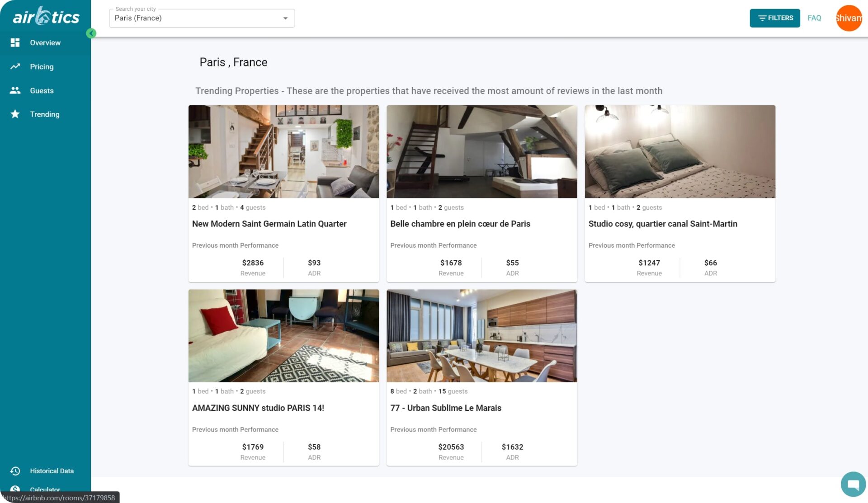Select the Pricing chart icon
The image size is (868, 503).
tap(15, 66)
